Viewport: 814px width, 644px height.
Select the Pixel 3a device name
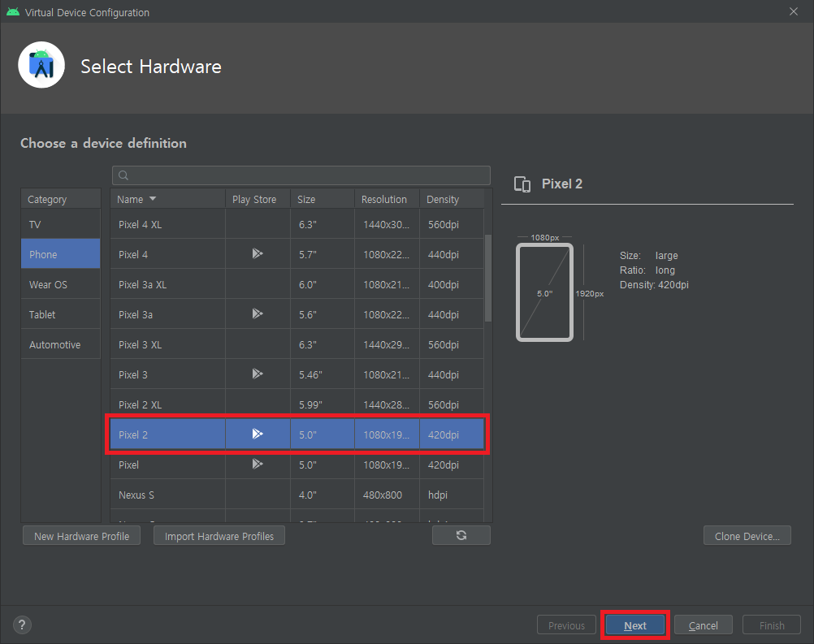(x=136, y=314)
